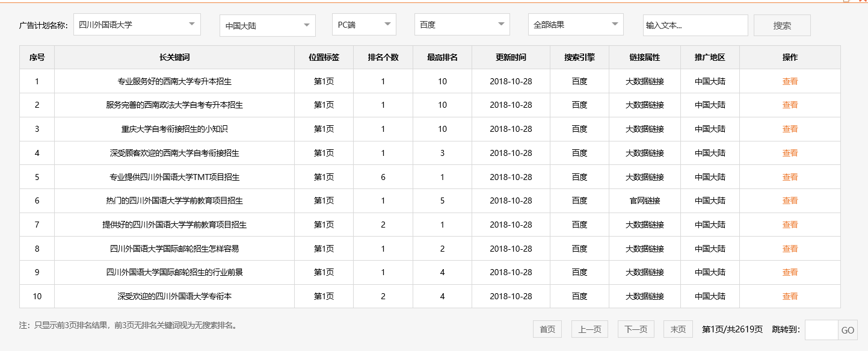Click the 下一页 next page button
This screenshot has width=868, height=351.
tap(636, 329)
